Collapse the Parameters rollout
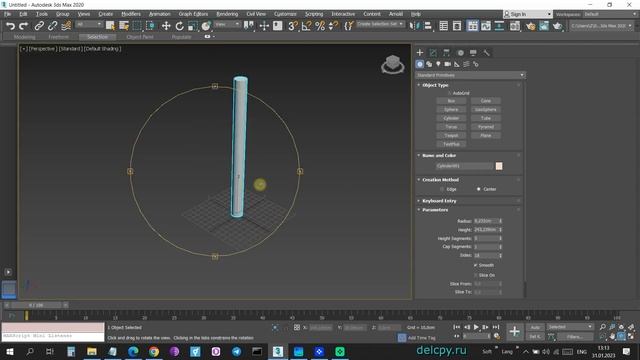 [435, 210]
